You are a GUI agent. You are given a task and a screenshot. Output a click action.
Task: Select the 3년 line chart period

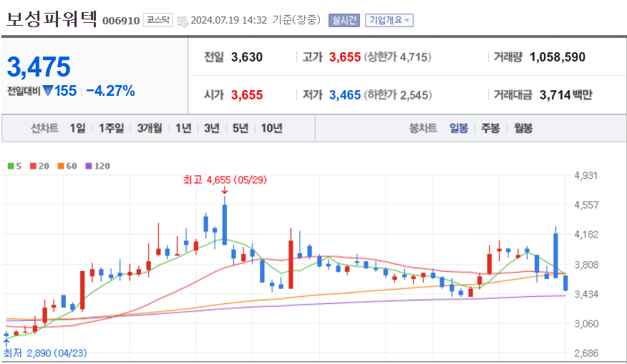(212, 128)
